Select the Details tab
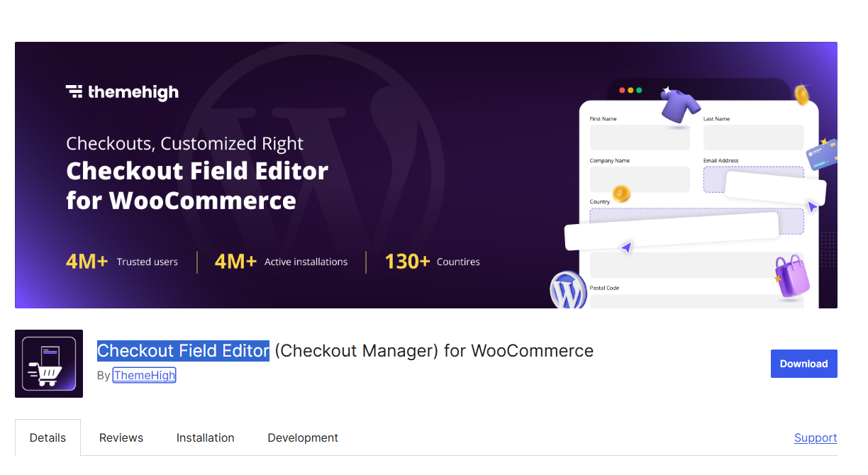Viewport: 868px width, 475px height. pos(47,437)
